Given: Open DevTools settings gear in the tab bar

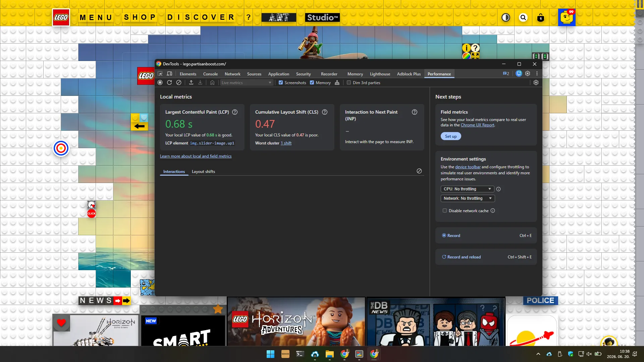Looking at the screenshot, I should (528, 74).
